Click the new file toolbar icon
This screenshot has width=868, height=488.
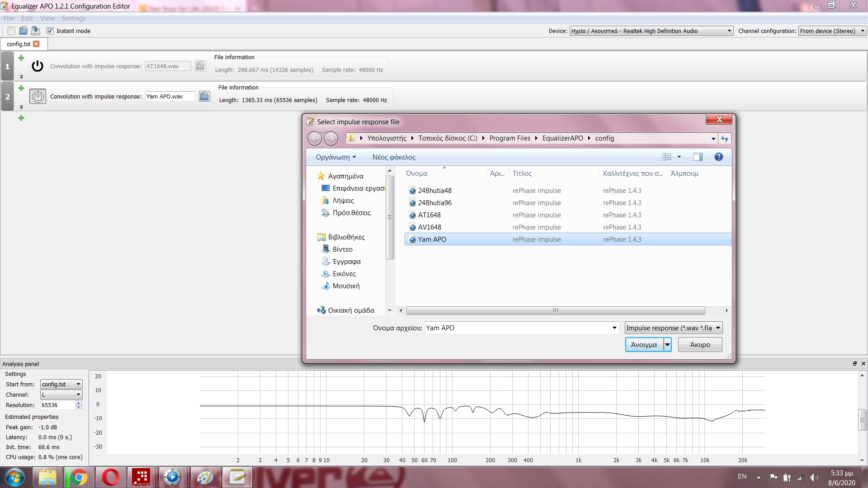tap(11, 31)
